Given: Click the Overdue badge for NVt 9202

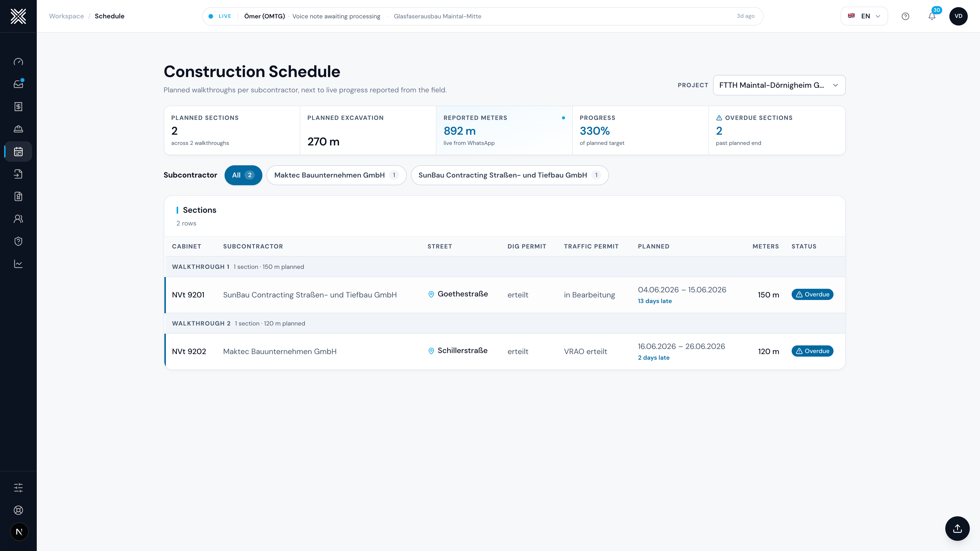Looking at the screenshot, I should point(812,351).
